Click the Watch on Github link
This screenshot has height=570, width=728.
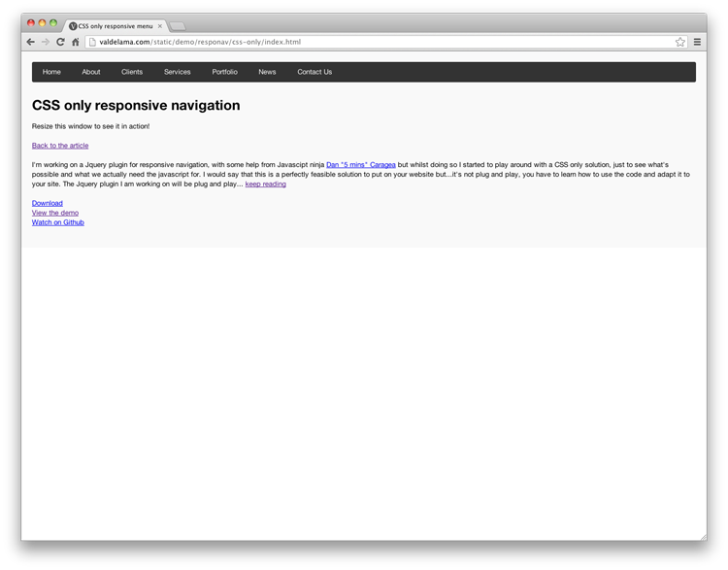[58, 222]
